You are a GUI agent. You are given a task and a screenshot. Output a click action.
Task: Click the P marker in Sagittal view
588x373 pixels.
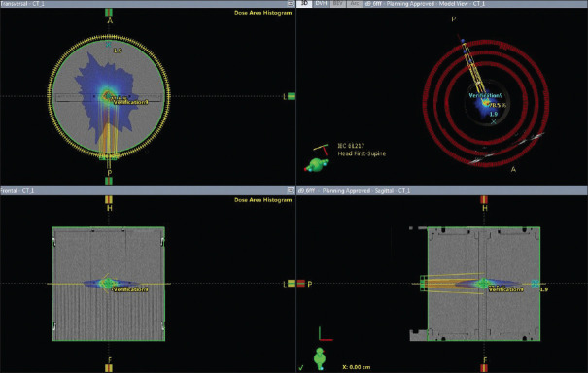tap(310, 285)
